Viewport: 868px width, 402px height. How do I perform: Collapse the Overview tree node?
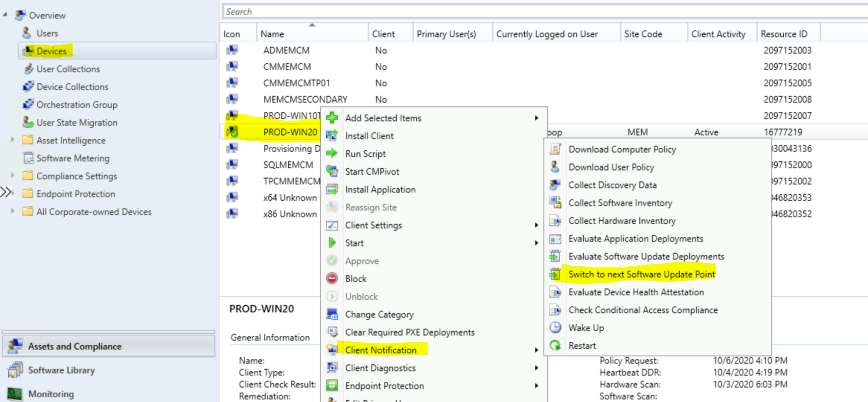tap(4, 15)
